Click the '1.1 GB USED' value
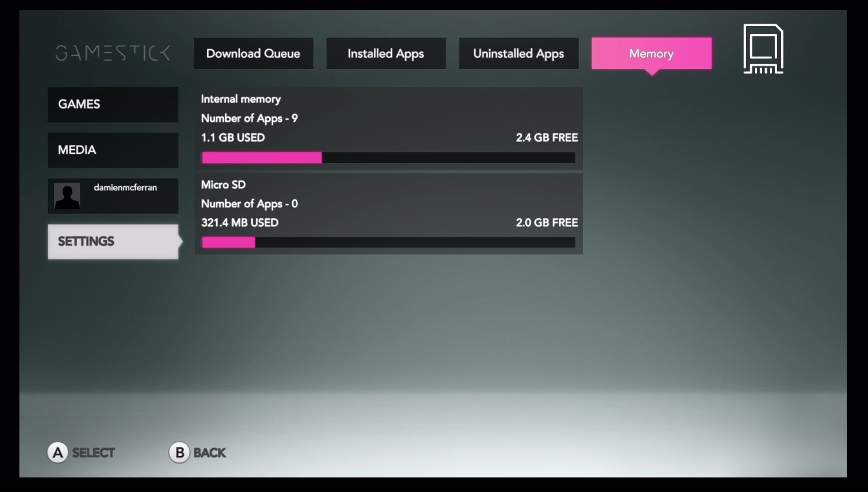Image resolution: width=868 pixels, height=492 pixels. click(233, 137)
